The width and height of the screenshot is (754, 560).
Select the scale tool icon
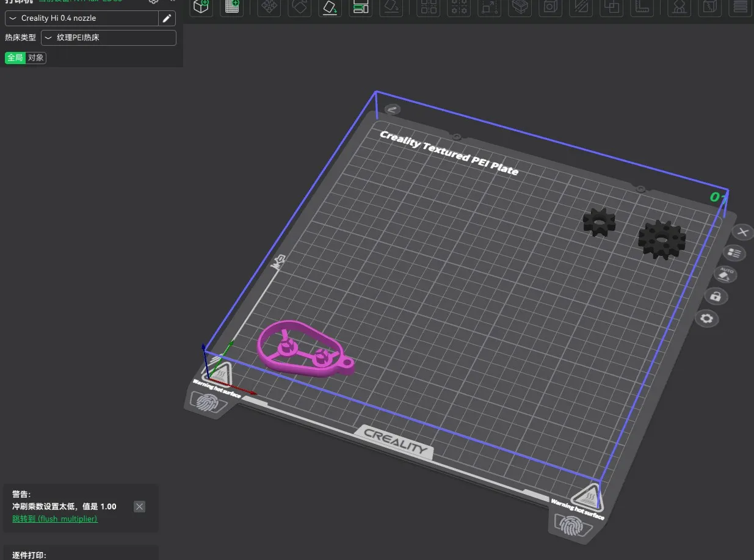click(x=490, y=6)
